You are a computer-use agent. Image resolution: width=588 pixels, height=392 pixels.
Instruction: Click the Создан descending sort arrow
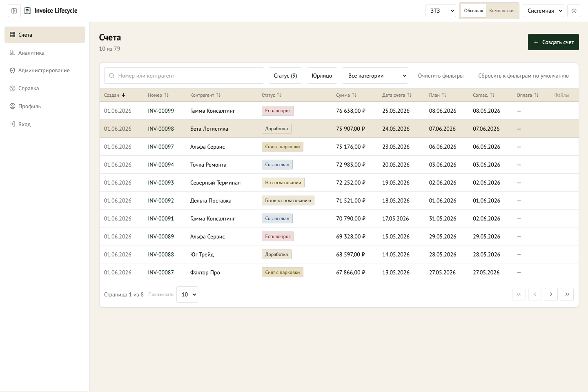pos(123,95)
